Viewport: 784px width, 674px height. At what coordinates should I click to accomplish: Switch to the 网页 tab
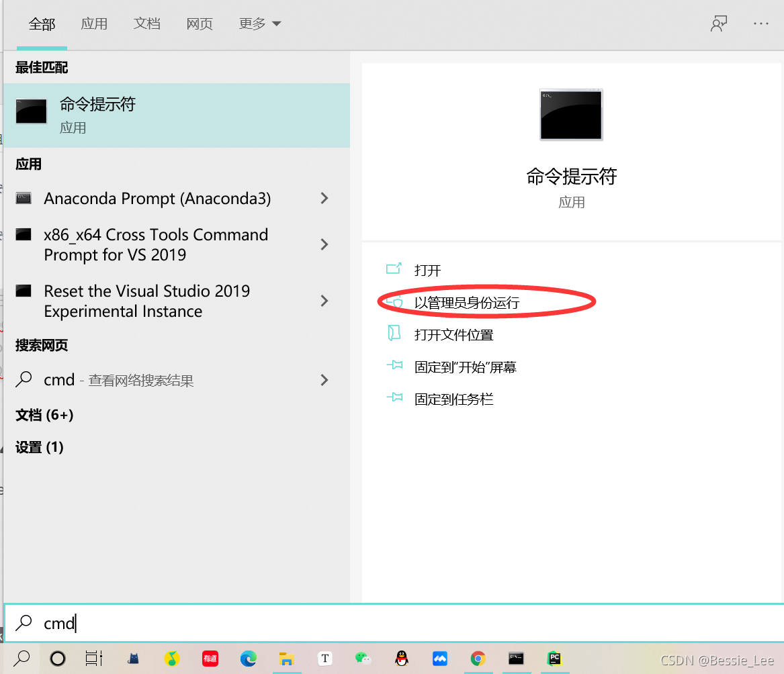click(200, 24)
